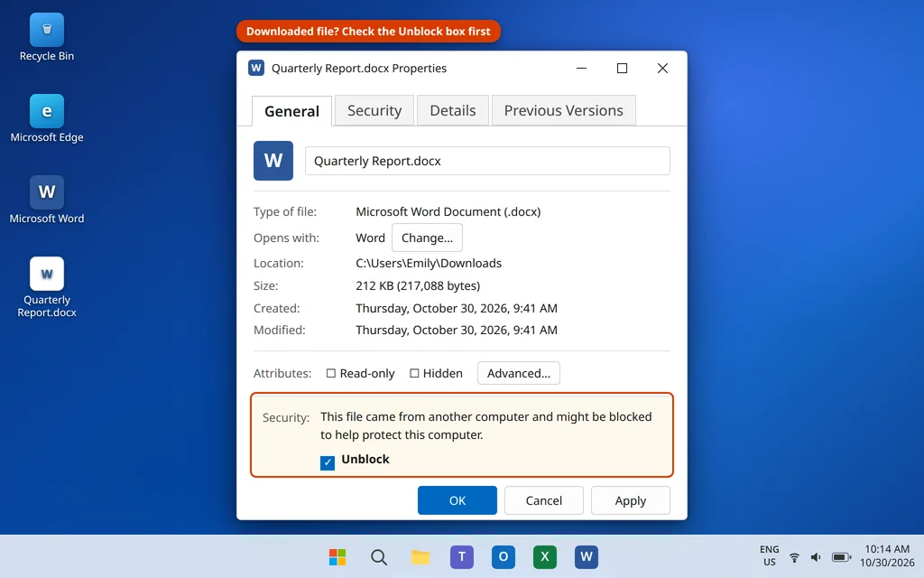Open Excel from the taskbar
This screenshot has width=924, height=578.
click(544, 556)
